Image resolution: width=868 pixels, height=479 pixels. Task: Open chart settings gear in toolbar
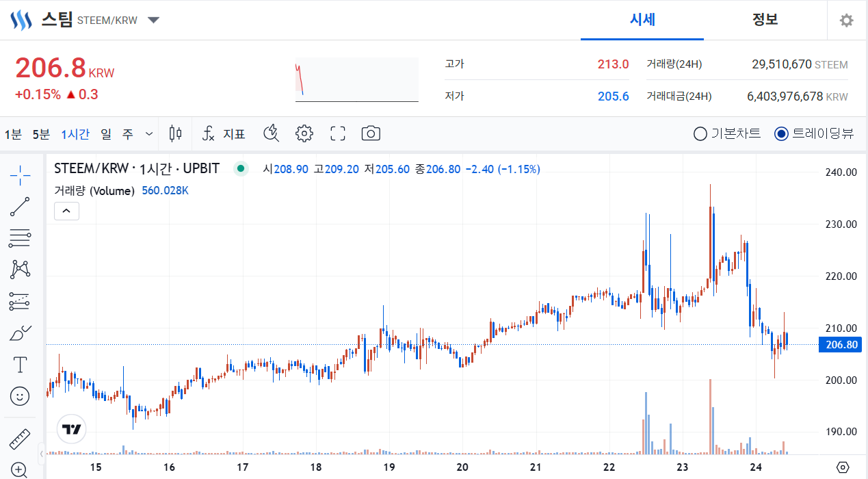click(x=304, y=133)
